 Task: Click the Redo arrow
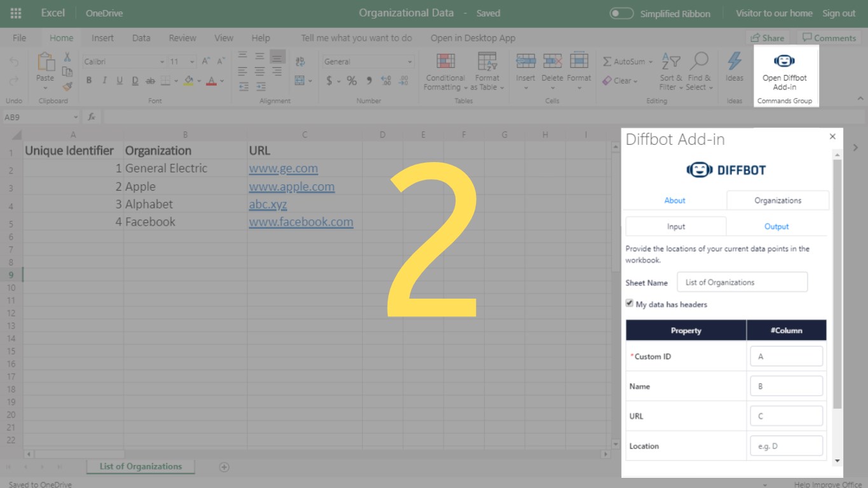[14, 81]
